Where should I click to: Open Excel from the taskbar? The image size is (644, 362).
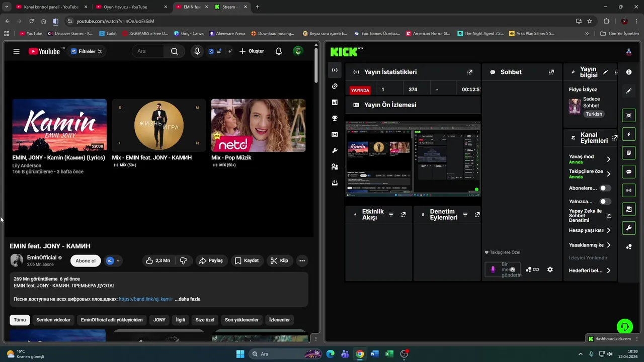pos(389,354)
